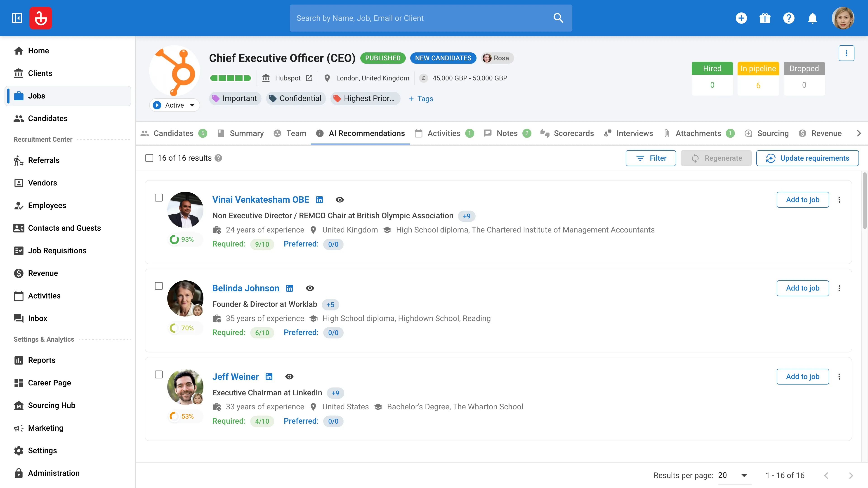Open notifications bell
This screenshot has width=868, height=488.
coord(812,18)
